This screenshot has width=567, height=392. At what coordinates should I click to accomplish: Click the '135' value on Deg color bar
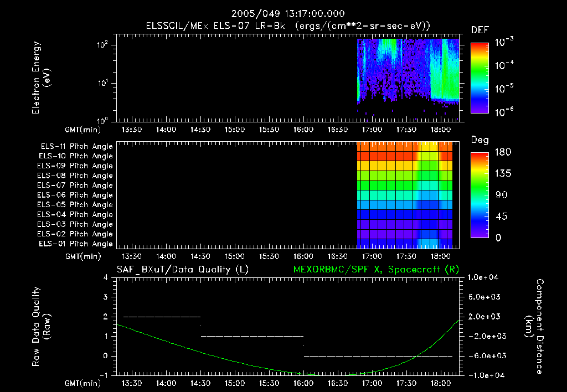tap(503, 174)
